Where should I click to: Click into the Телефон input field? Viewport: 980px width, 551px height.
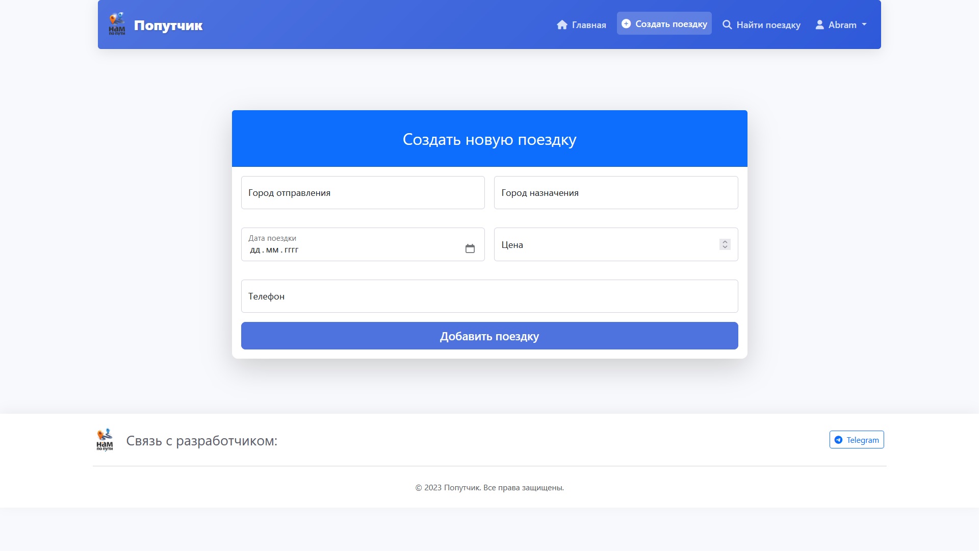click(489, 296)
